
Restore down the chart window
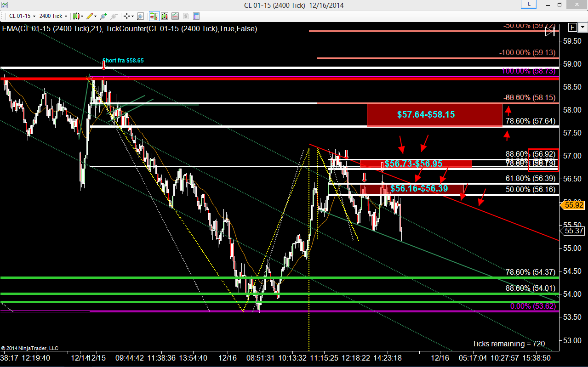point(560,5)
